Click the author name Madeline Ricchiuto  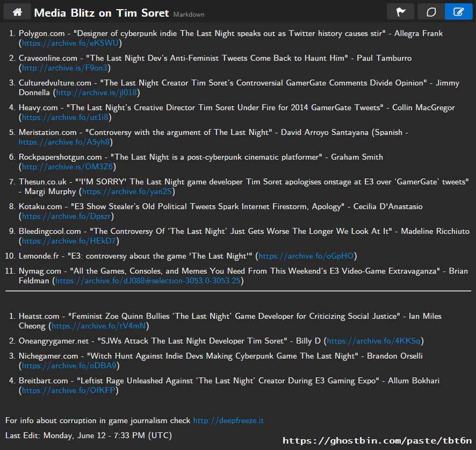435,231
